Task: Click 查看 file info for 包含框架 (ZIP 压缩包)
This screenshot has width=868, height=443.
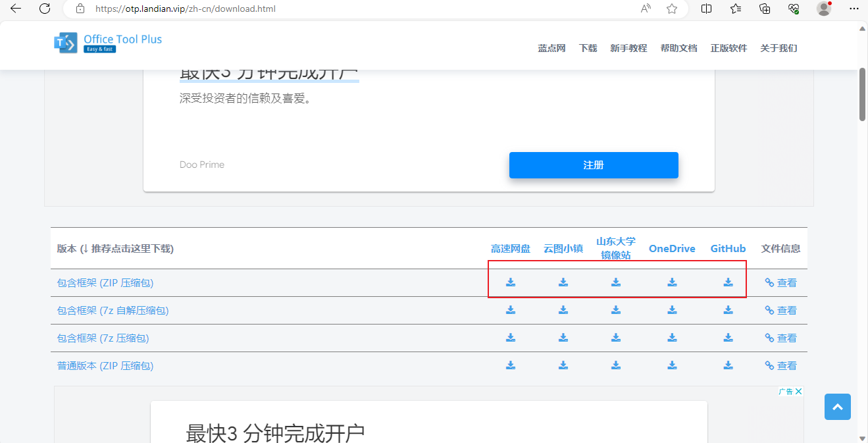Action: pyautogui.click(x=781, y=283)
